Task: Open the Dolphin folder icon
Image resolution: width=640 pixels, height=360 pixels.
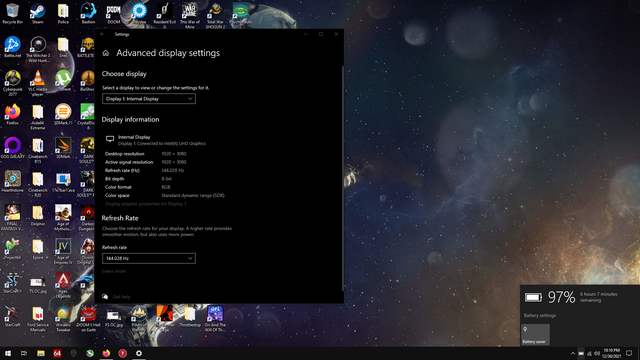Action: pos(38,215)
